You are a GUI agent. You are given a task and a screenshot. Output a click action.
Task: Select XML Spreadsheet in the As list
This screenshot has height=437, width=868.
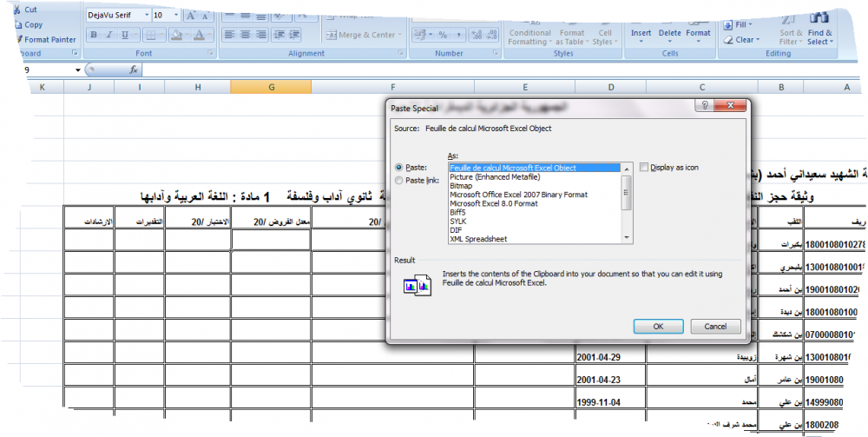tap(478, 239)
